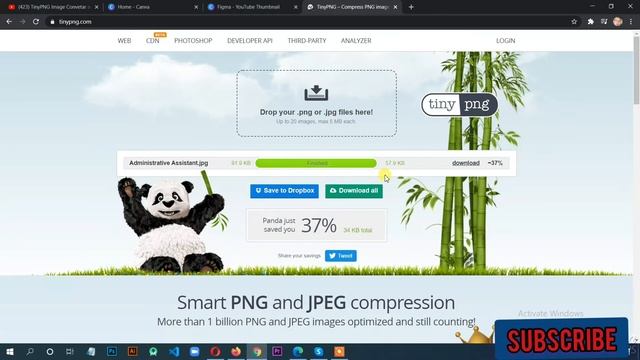Open Task View in the taskbar
Image resolution: width=640 pixels, height=360 pixels.
[70, 351]
